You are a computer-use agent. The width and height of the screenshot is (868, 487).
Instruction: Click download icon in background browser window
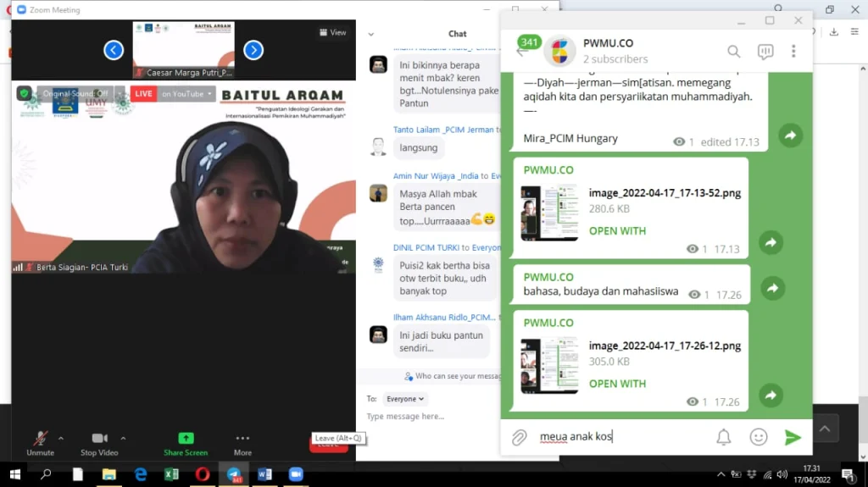pyautogui.click(x=834, y=32)
